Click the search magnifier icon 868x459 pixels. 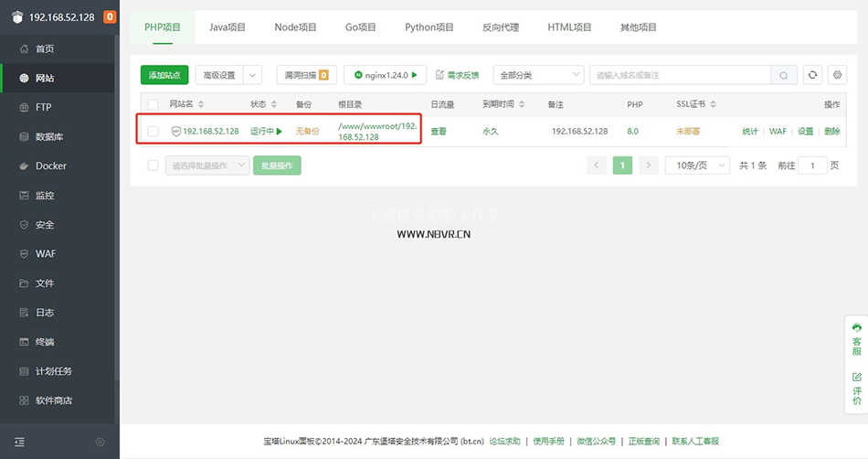click(784, 75)
